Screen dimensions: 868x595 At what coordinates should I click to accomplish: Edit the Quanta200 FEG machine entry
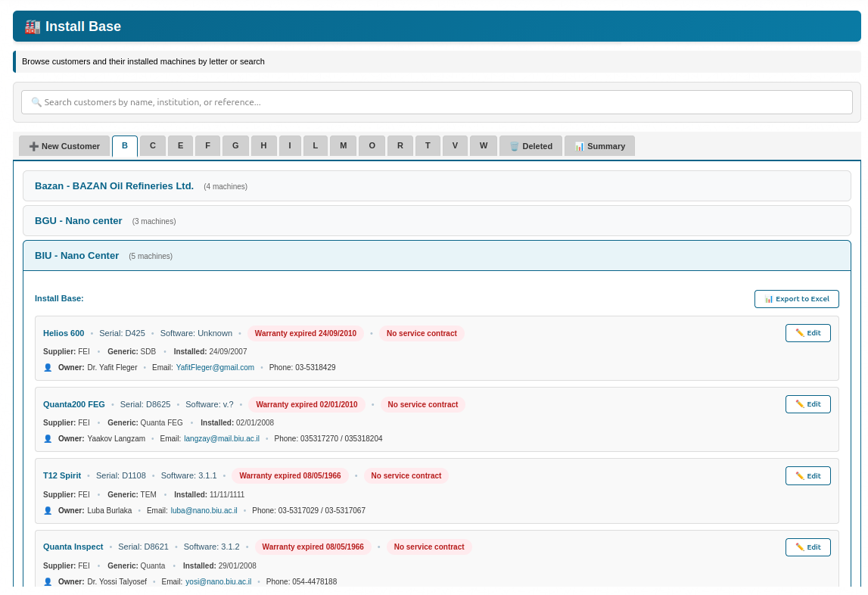(x=807, y=404)
